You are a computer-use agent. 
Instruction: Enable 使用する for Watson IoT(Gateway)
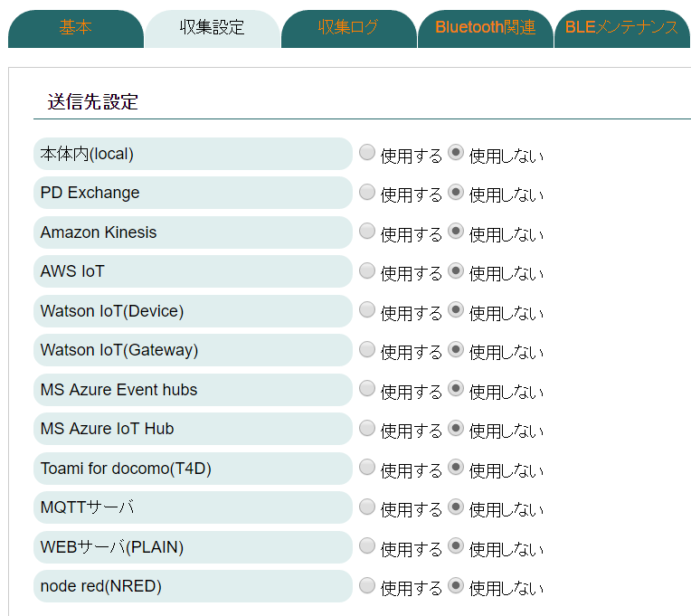tap(367, 349)
